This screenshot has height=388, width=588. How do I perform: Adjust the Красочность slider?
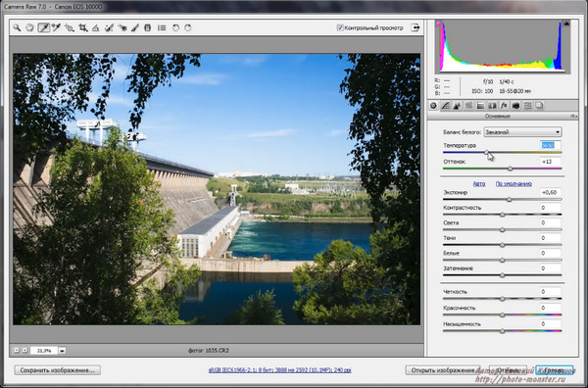tap(503, 315)
